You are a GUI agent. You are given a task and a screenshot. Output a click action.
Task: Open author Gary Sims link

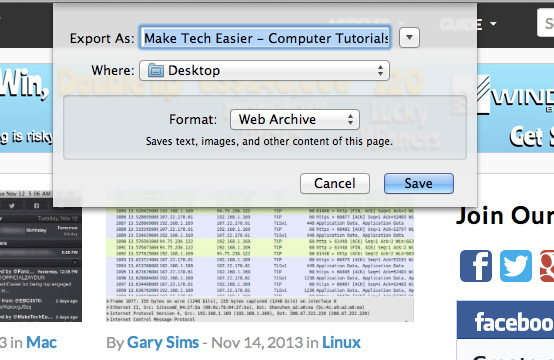point(163,342)
